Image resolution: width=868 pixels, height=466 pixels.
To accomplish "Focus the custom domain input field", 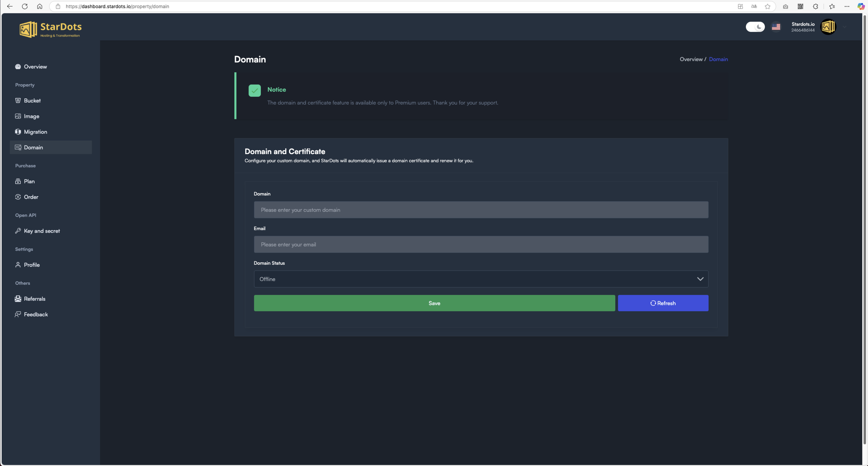I will (481, 210).
